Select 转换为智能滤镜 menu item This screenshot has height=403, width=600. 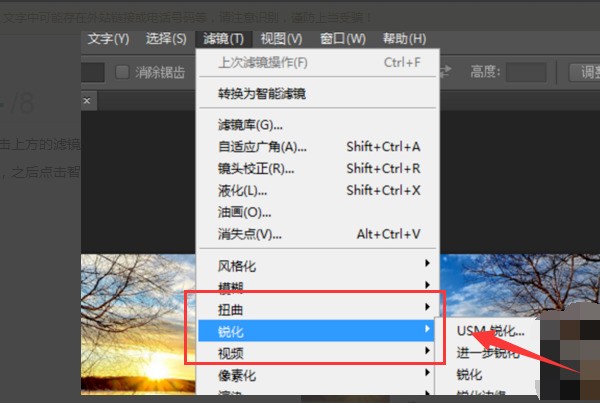coord(318,94)
